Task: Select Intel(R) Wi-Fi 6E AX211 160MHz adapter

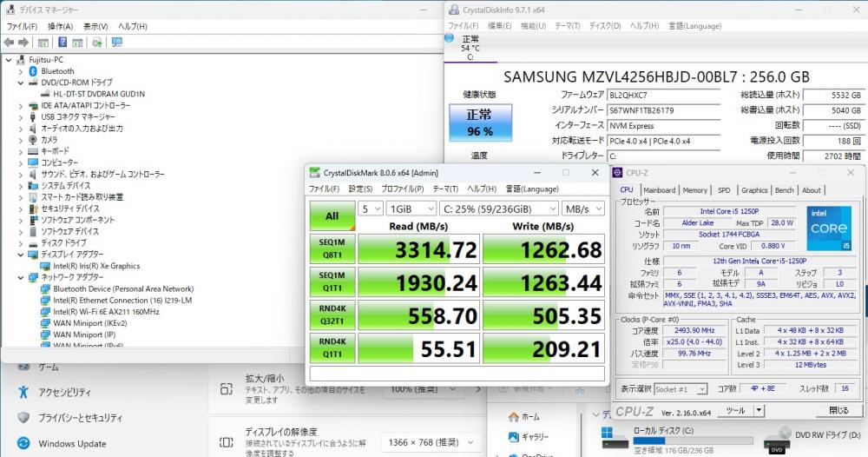Action: (x=106, y=312)
